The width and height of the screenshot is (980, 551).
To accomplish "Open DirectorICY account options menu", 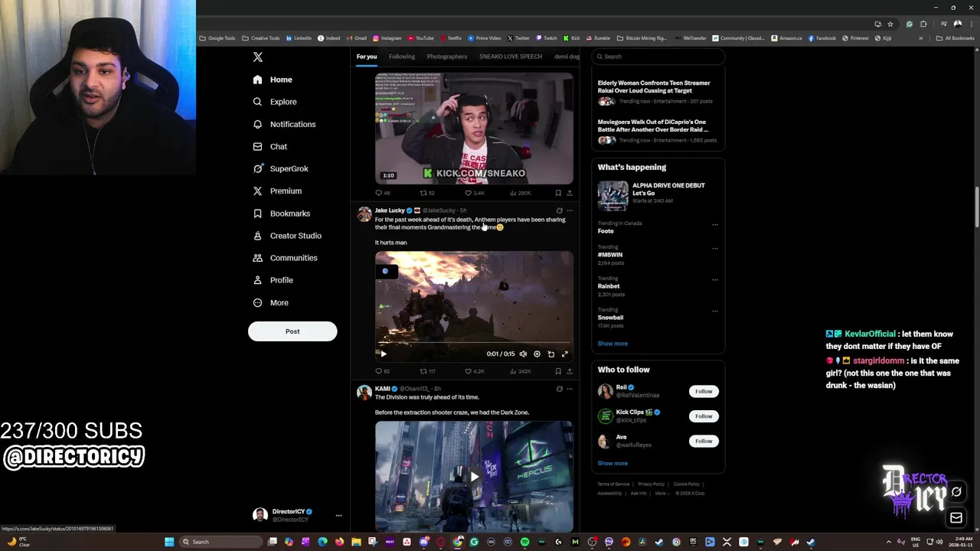I will tap(338, 515).
